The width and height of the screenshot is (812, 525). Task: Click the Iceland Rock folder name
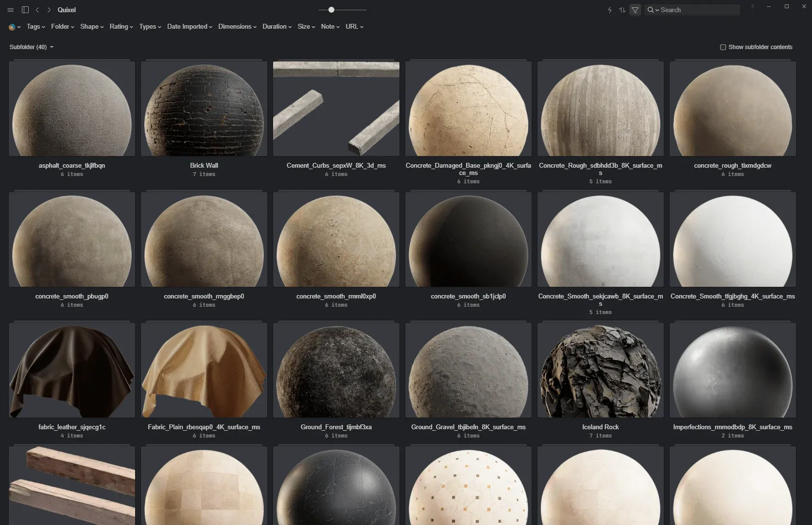(x=601, y=427)
